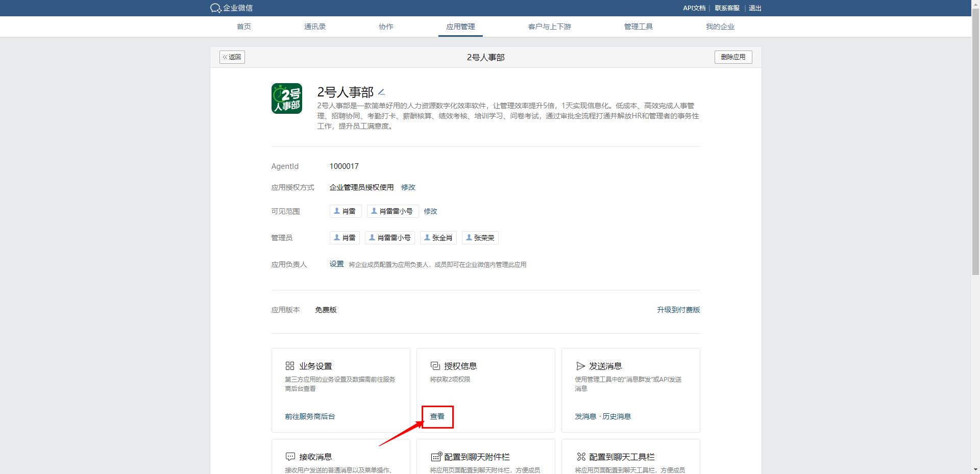The width and height of the screenshot is (980, 474).
Task: Switch to the 协作 tab
Action: (386, 27)
